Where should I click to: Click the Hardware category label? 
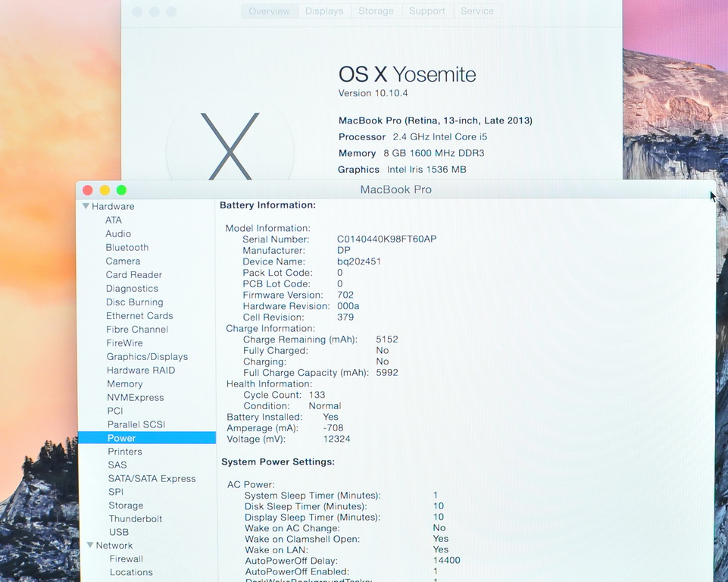(113, 206)
